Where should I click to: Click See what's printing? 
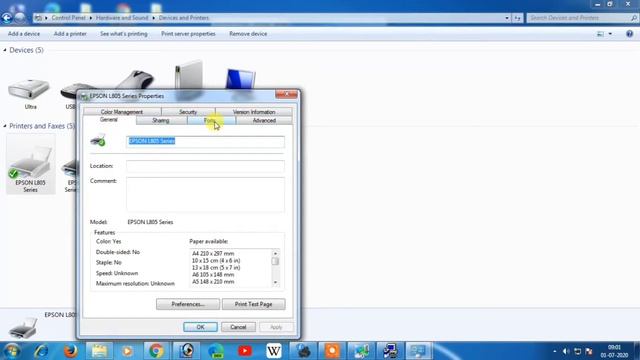point(124,34)
